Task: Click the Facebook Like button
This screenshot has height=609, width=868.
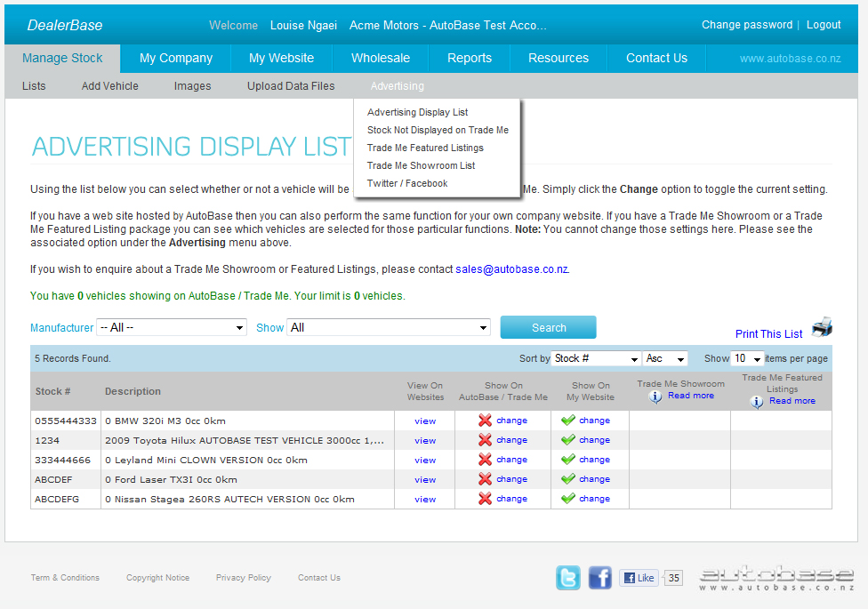Action: [x=639, y=578]
